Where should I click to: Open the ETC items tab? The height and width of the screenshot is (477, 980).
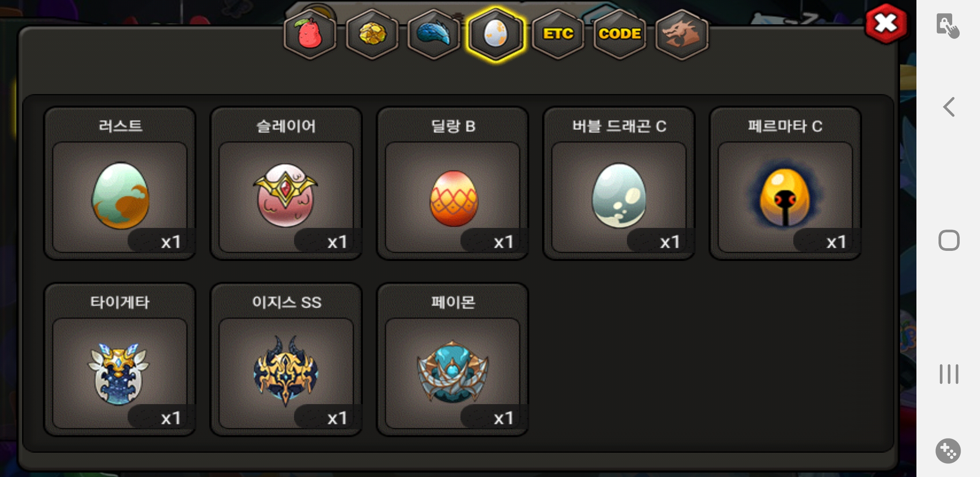[x=558, y=34]
